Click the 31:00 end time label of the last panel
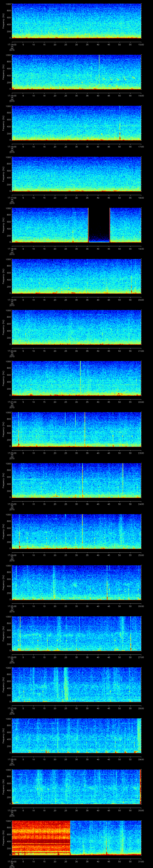This screenshot has height=868, width=153. click(x=141, y=861)
